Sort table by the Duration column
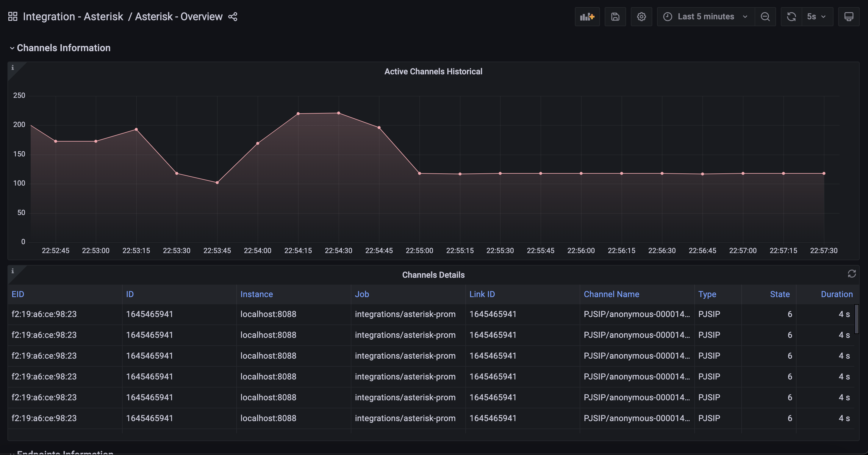Screen dimensions: 868x455 click(836, 294)
